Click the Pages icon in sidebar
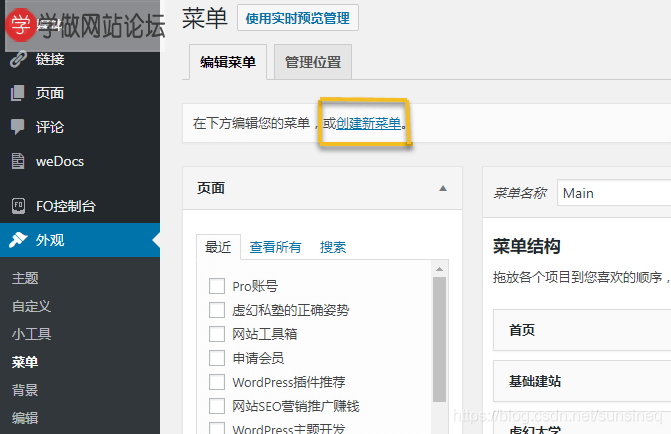 (17, 93)
